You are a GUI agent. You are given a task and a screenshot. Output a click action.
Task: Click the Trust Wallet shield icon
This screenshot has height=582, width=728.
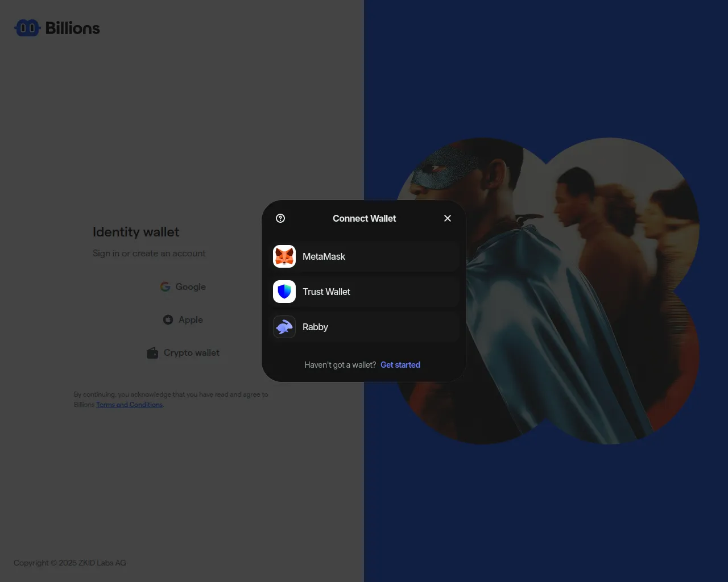(284, 292)
